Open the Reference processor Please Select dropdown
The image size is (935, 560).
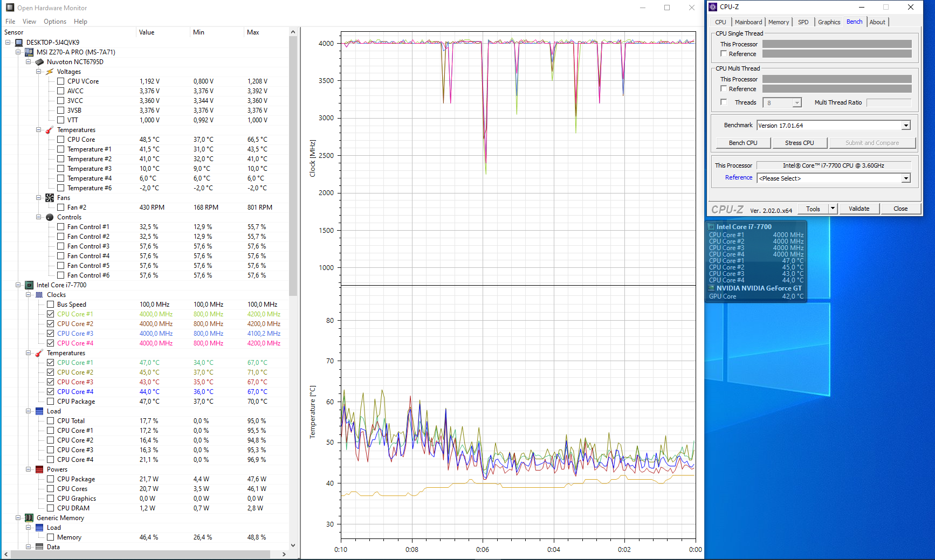[x=906, y=178]
